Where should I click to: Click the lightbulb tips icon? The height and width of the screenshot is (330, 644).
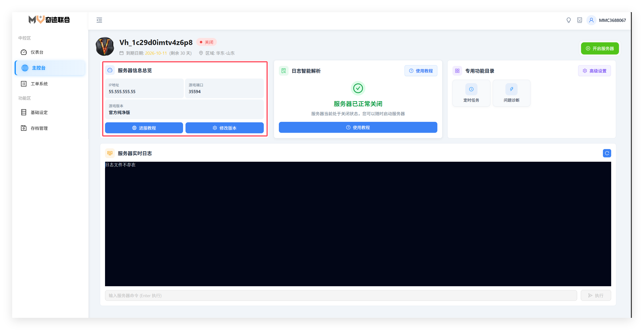click(568, 20)
